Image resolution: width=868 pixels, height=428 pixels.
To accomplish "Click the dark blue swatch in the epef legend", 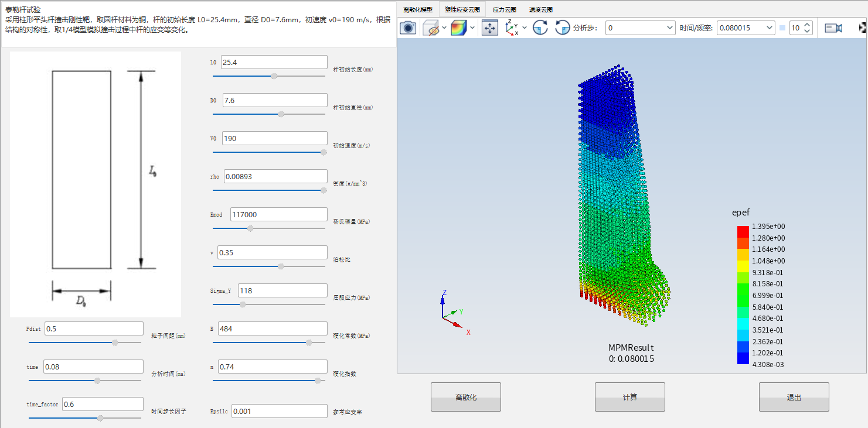I will click(x=743, y=358).
